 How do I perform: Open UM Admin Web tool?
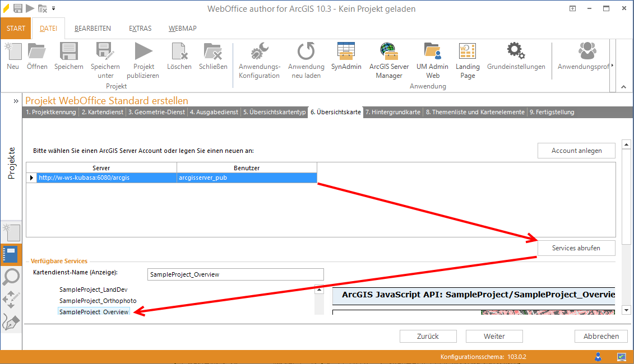[x=432, y=52]
